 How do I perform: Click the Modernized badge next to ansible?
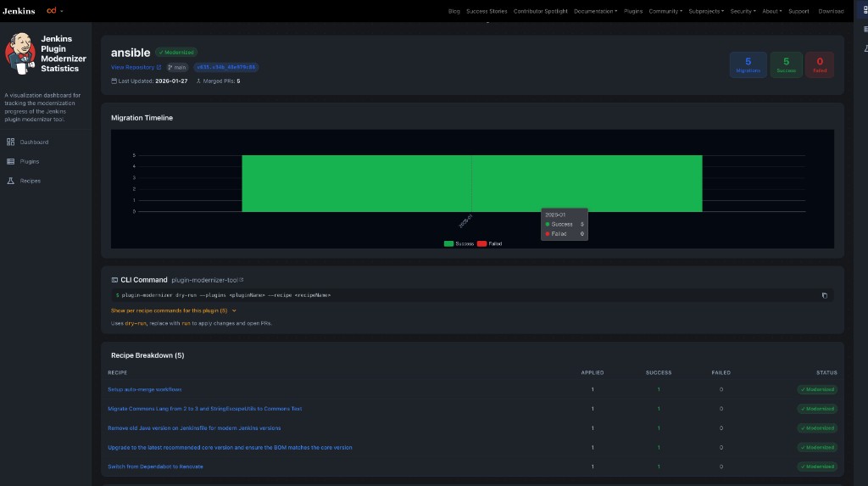click(176, 52)
